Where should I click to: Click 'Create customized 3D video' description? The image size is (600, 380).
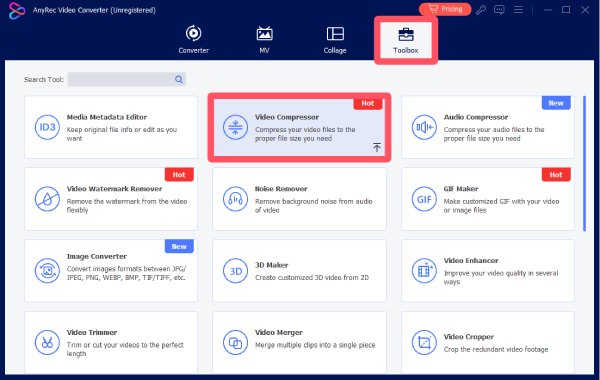coord(312,277)
